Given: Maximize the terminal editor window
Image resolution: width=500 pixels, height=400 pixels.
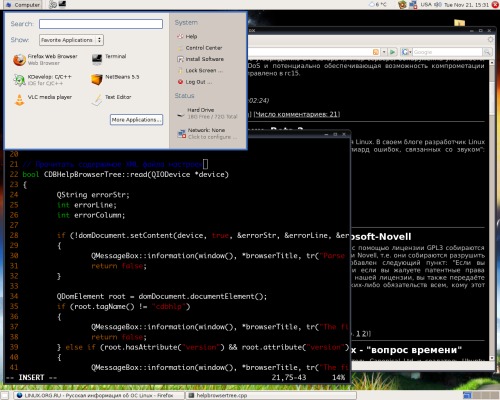Looking at the screenshot, I should tap(335, 134).
